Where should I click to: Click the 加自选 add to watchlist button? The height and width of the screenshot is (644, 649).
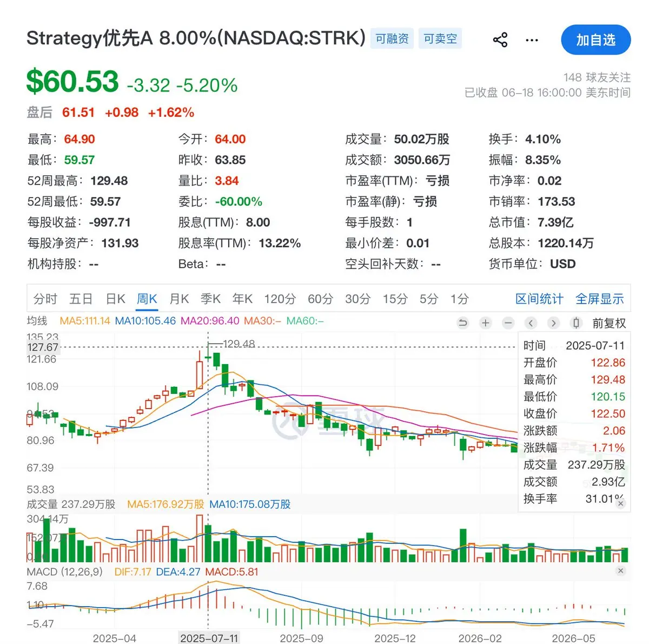(596, 40)
